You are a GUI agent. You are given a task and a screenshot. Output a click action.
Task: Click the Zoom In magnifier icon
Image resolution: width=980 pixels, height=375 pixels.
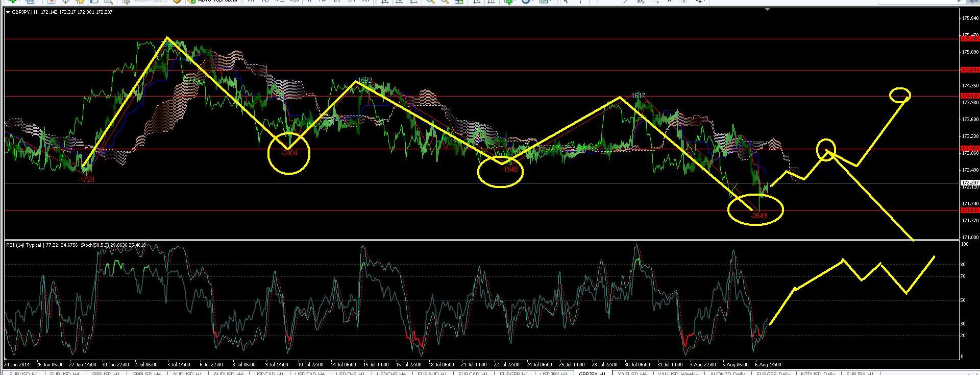click(430, 2)
